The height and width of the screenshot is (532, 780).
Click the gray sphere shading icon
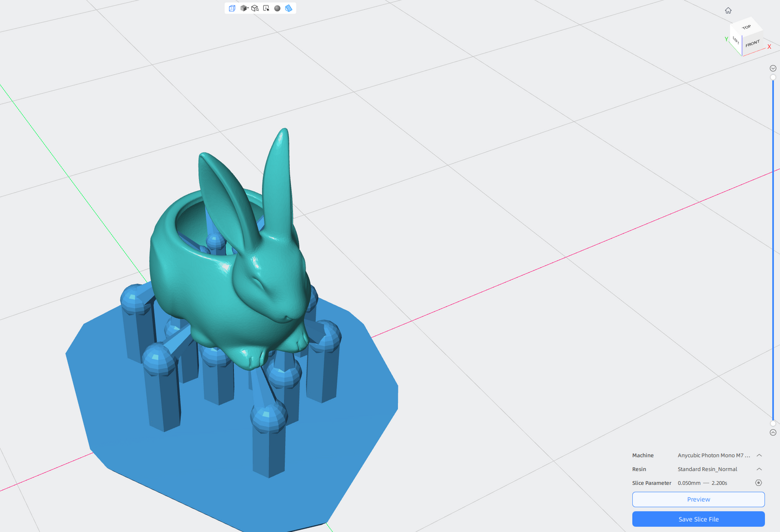coord(277,8)
